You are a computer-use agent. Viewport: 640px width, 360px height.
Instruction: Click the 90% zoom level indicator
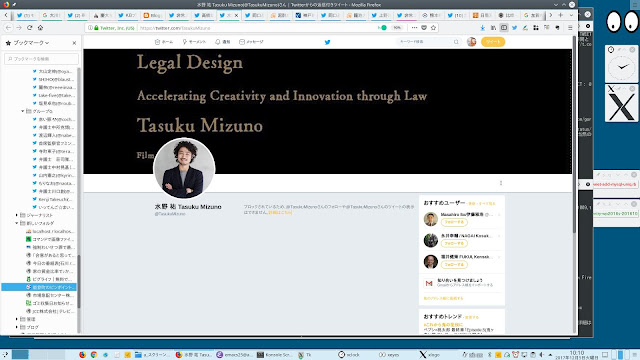(397, 28)
